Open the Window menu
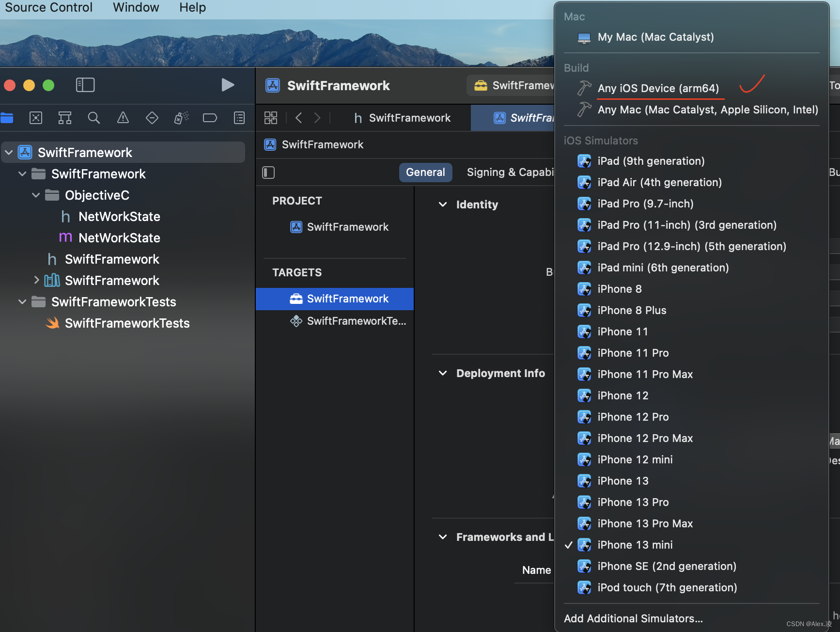The width and height of the screenshot is (840, 632). [136, 7]
